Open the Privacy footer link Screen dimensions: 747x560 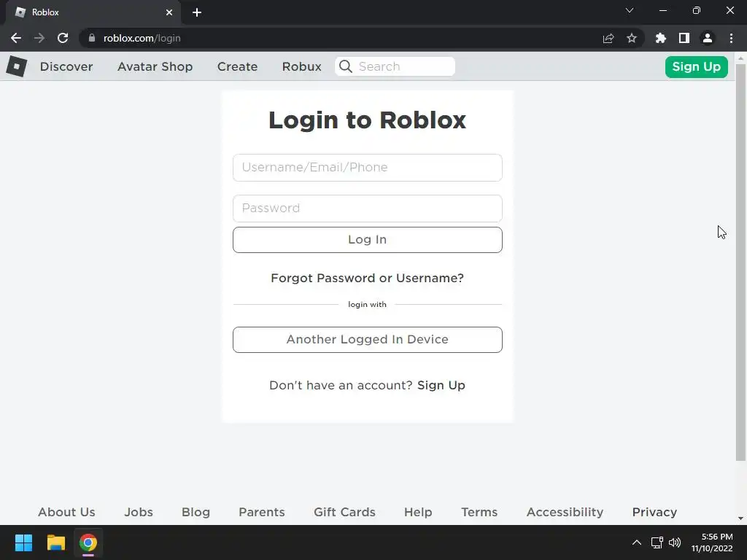[654, 512]
